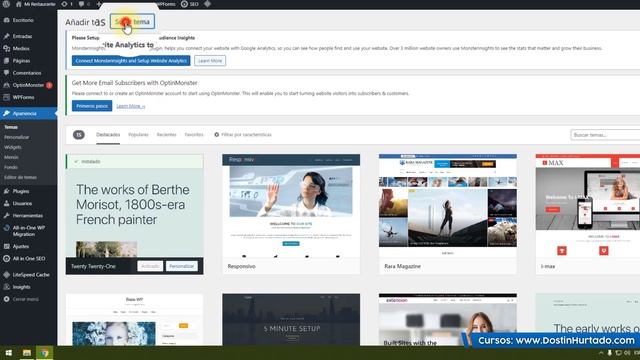The image size is (640, 360).
Task: Click the theme count badge 15
Action: click(x=79, y=135)
